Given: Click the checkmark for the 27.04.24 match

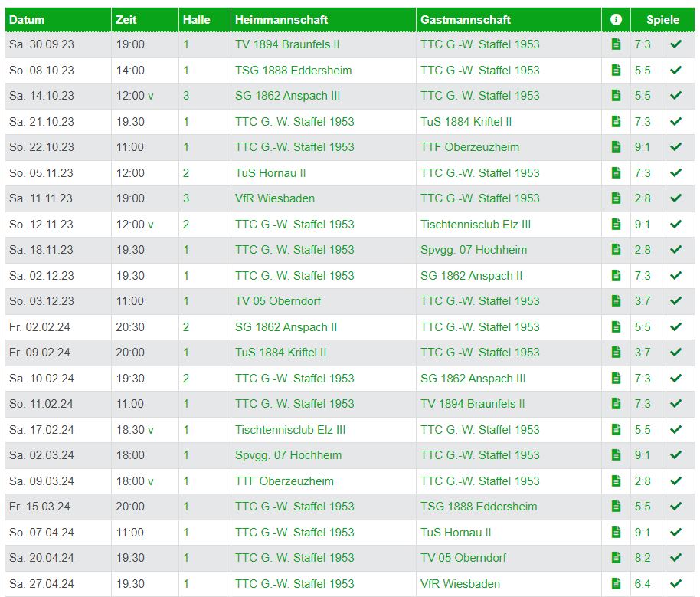Looking at the screenshot, I should [676, 584].
